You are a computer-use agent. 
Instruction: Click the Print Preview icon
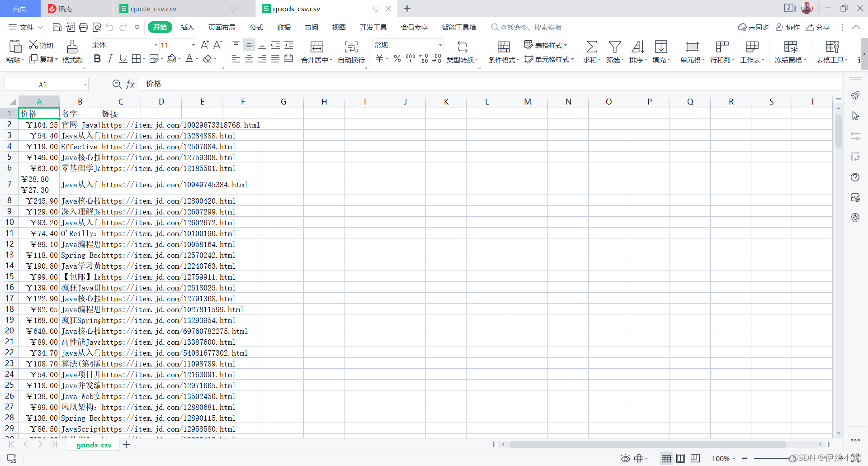pyautogui.click(x=96, y=27)
